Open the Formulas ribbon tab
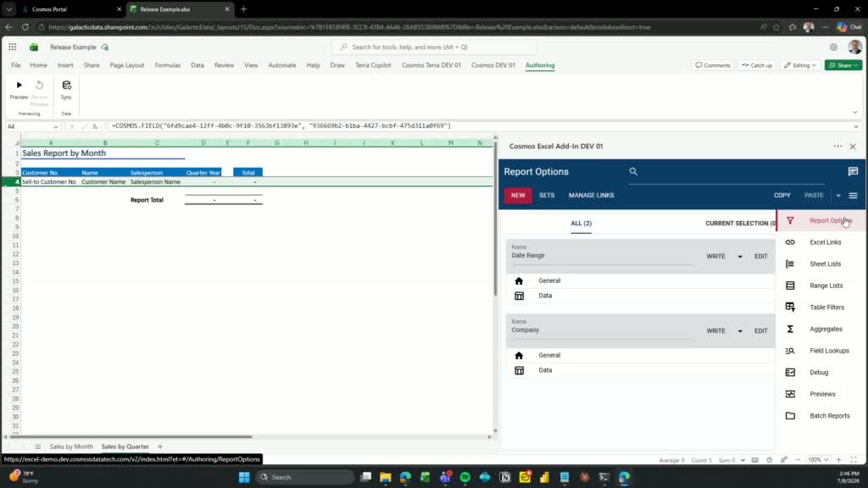Image resolution: width=868 pixels, height=488 pixels. click(168, 65)
